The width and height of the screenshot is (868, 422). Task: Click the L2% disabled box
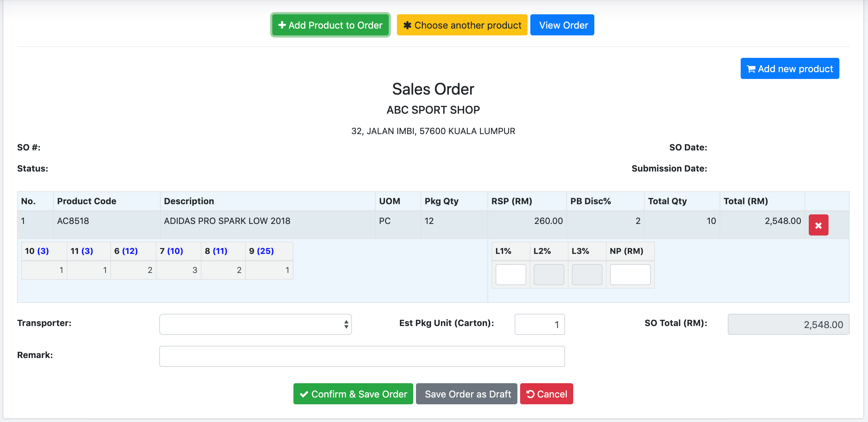[x=549, y=274]
